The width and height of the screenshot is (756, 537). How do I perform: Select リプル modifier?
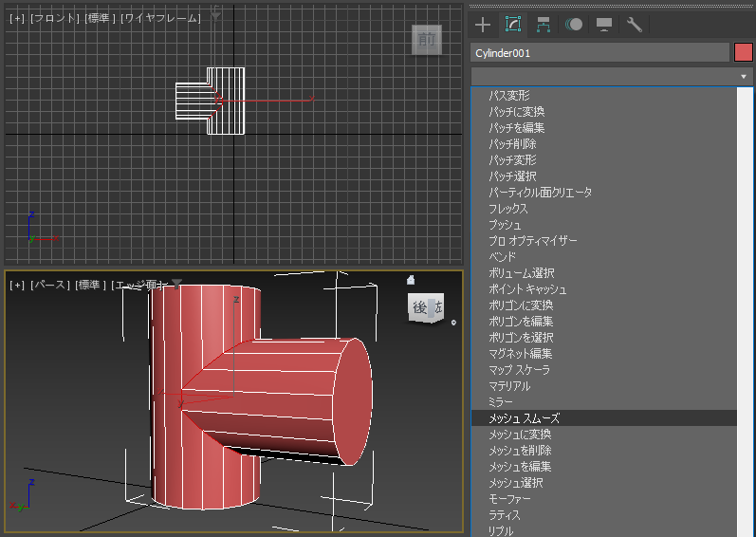tap(603, 530)
